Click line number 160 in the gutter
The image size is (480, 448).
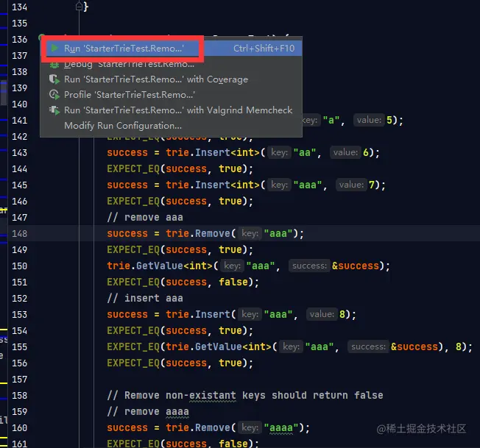20,428
